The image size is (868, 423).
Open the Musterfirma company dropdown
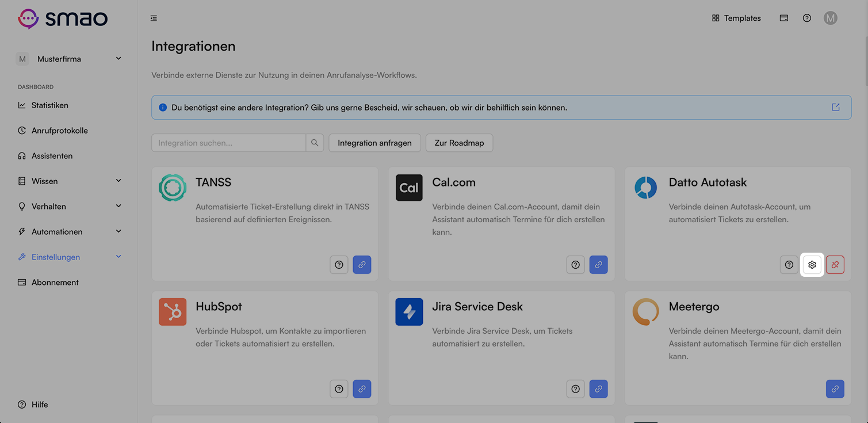(x=69, y=59)
